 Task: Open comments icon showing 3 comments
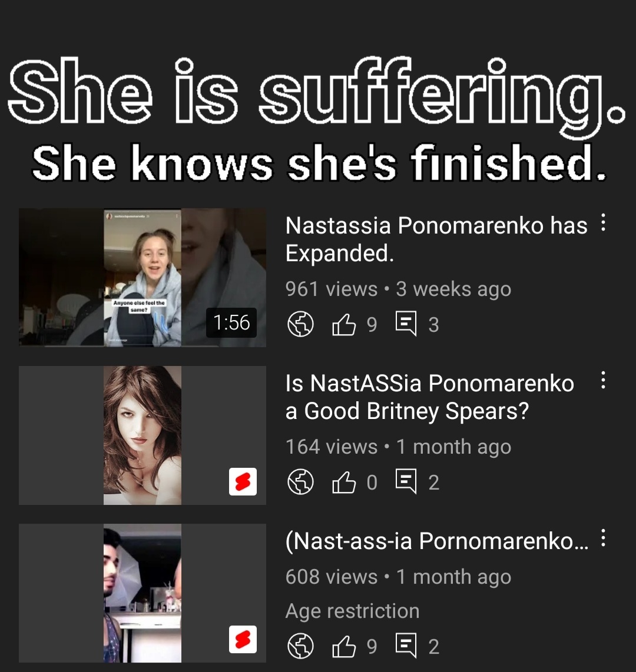tap(406, 324)
